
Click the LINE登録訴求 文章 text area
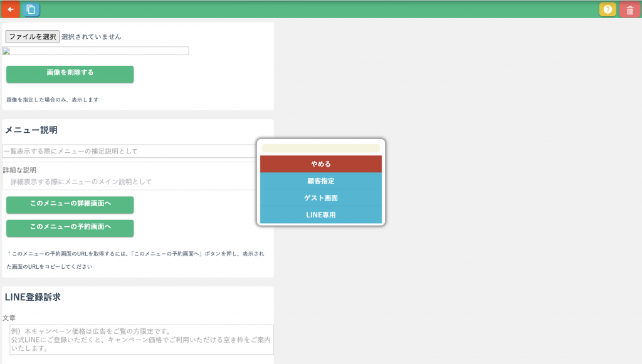tap(142, 340)
